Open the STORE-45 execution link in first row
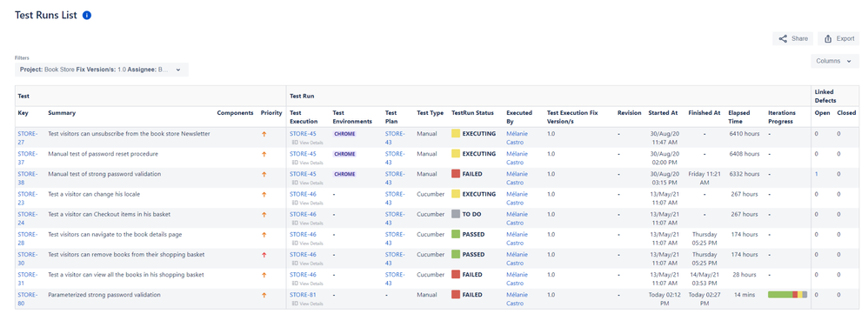This screenshot has height=314, width=868. (303, 134)
